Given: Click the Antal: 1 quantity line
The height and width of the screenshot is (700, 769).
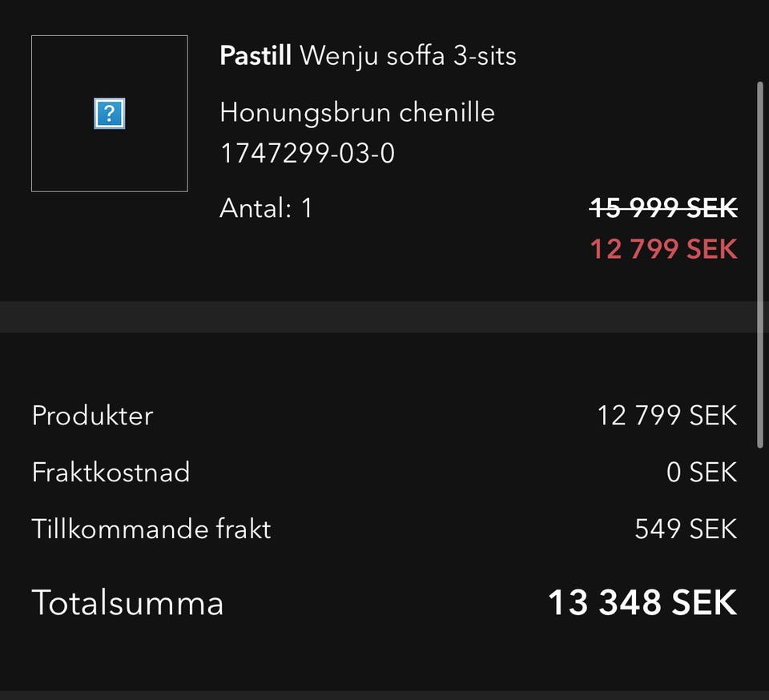Looking at the screenshot, I should click(x=266, y=208).
